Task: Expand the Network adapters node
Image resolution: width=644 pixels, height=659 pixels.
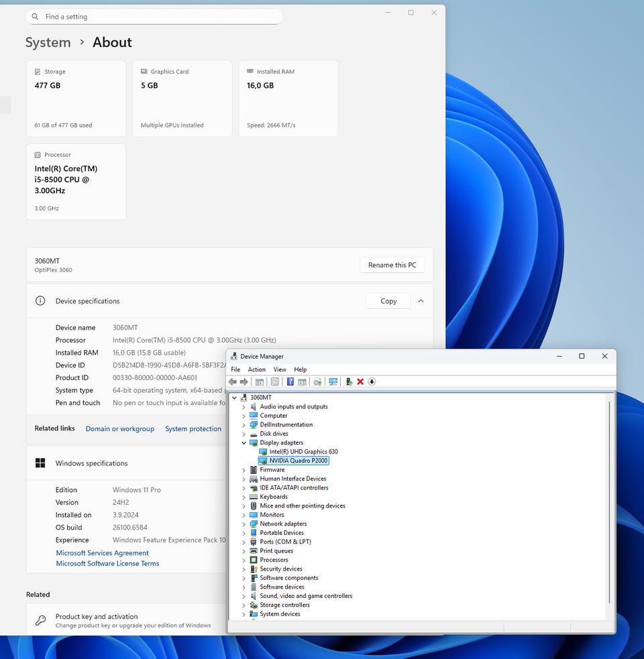Action: click(244, 524)
